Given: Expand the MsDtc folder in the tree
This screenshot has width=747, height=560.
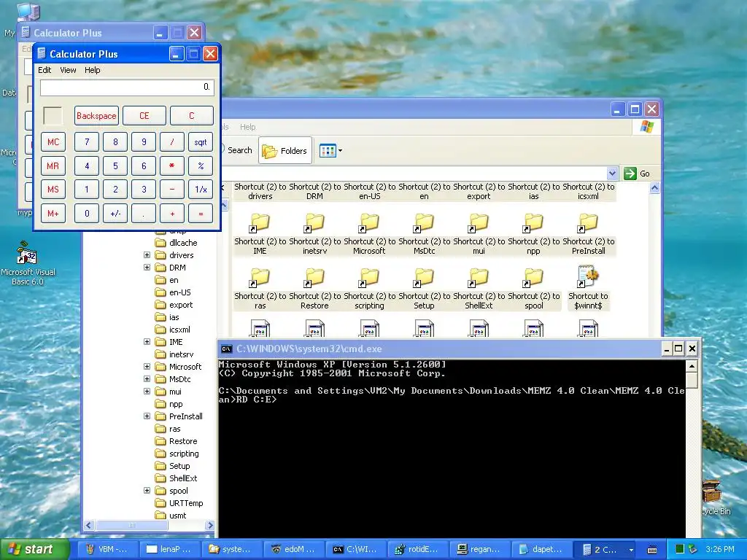Looking at the screenshot, I should point(147,379).
